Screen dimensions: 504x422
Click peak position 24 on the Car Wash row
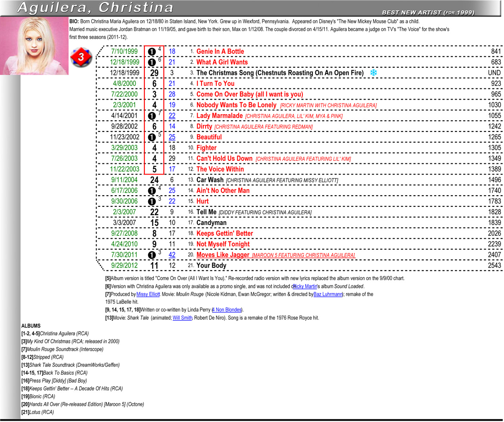point(154,180)
